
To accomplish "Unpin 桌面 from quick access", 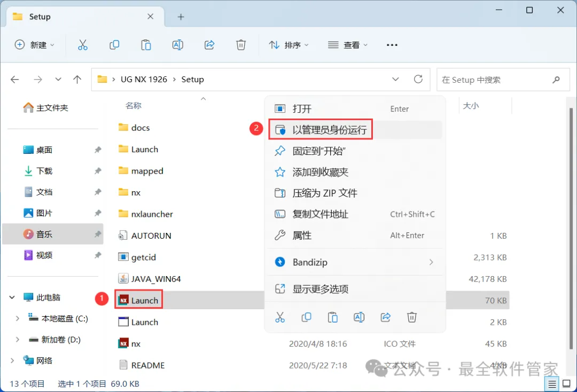I will [x=98, y=150].
